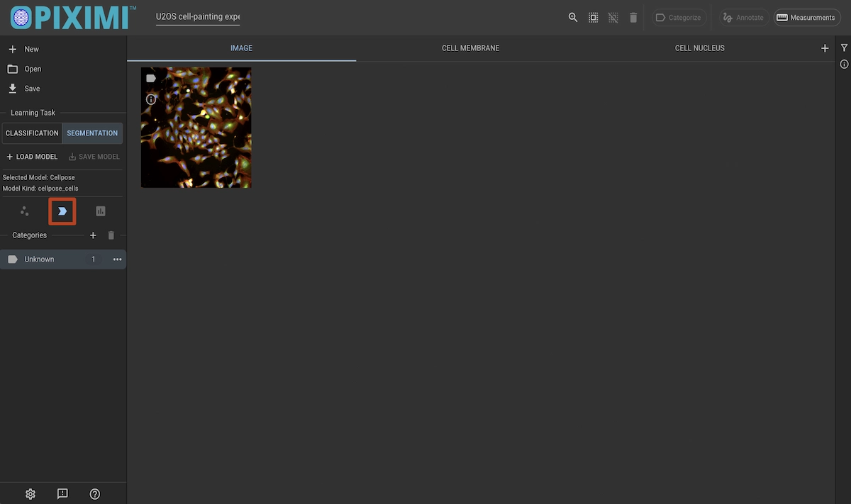Screen dimensions: 851x504
Task: Click the fit model icon
Action: (x=25, y=211)
